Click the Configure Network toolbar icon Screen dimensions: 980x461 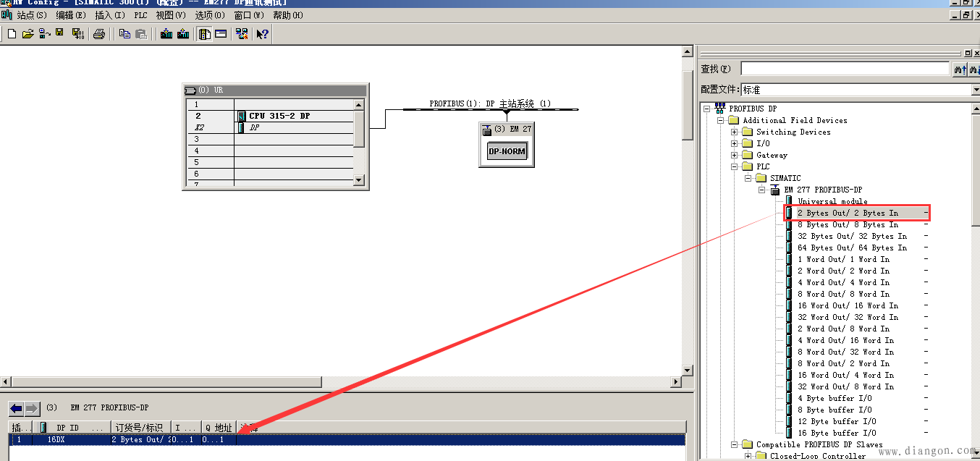point(242,34)
